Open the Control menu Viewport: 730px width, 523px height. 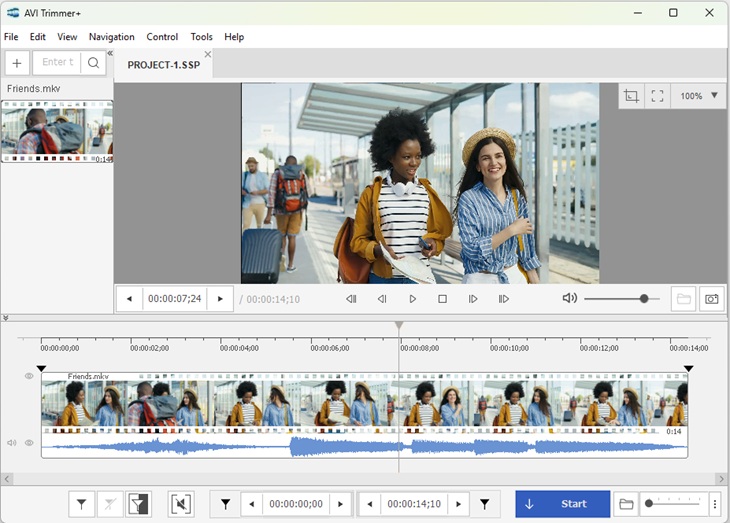tap(162, 37)
